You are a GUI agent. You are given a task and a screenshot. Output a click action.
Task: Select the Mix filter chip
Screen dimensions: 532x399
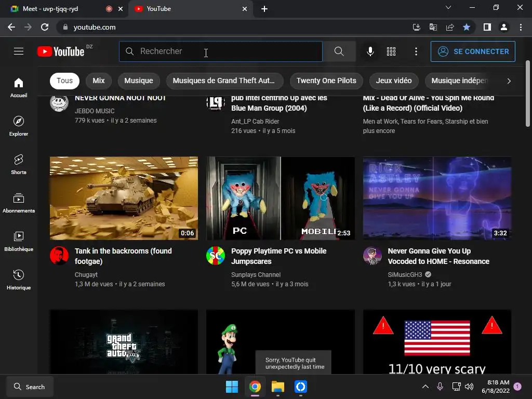point(98,81)
